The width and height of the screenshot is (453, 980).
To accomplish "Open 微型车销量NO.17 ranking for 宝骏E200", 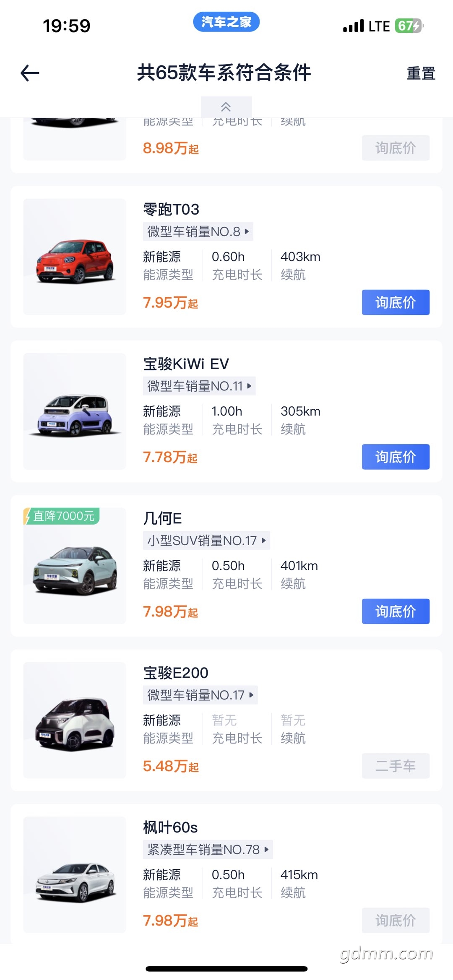I will click(200, 695).
